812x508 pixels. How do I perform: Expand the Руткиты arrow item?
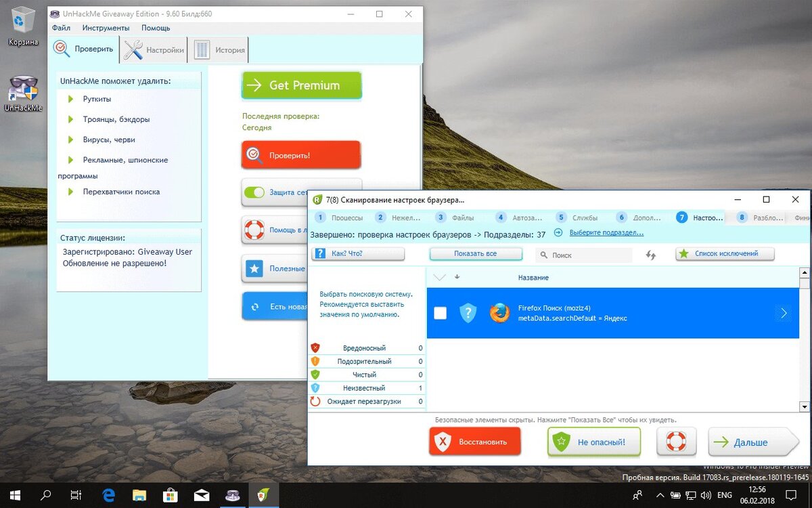click(70, 99)
